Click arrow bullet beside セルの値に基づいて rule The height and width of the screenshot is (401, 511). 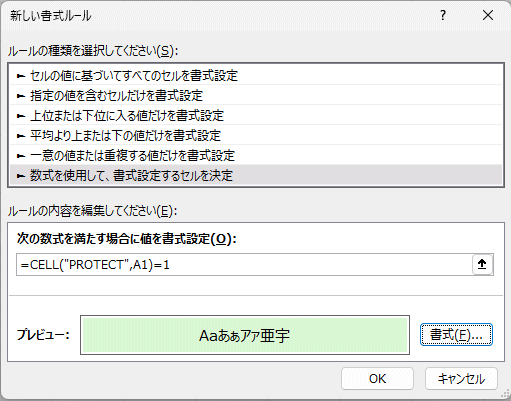[21, 76]
